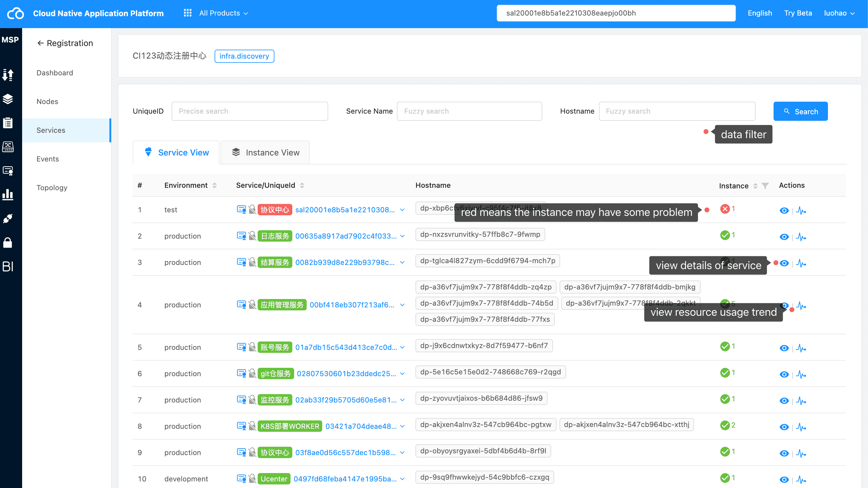Go back via the Registration arrow link
This screenshot has width=868, height=488.
[x=65, y=43]
